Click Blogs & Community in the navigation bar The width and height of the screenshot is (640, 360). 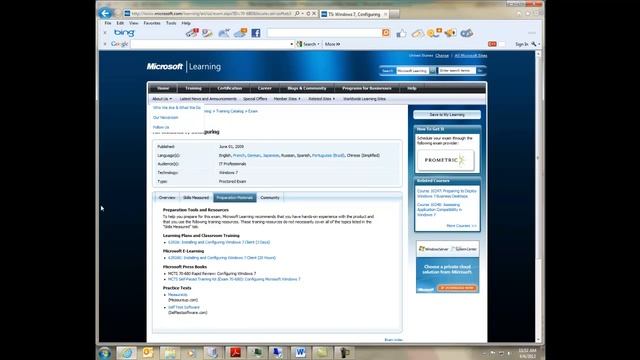307,88
